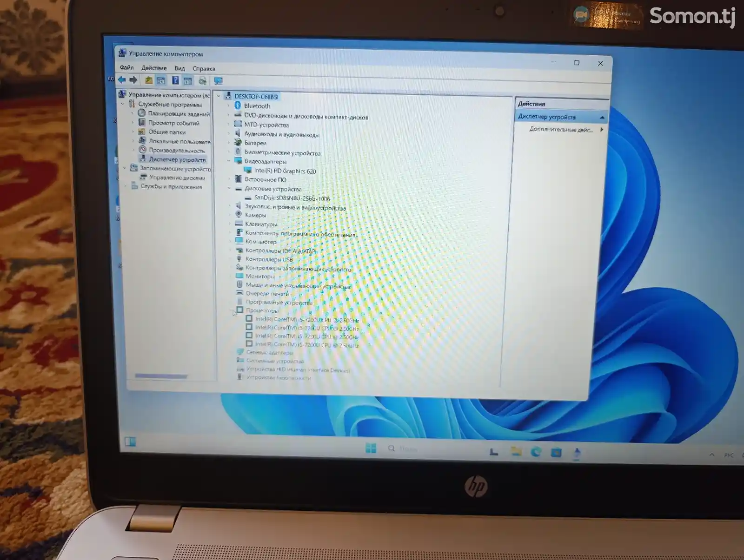This screenshot has width=744, height=560.
Task: Collapse the Видеоадаптеры category
Action: tap(229, 161)
